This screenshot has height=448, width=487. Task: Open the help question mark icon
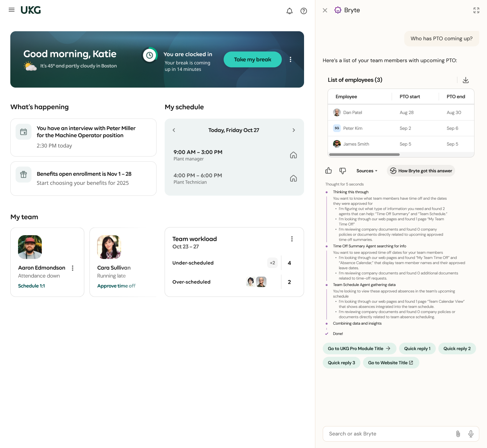coord(304,11)
